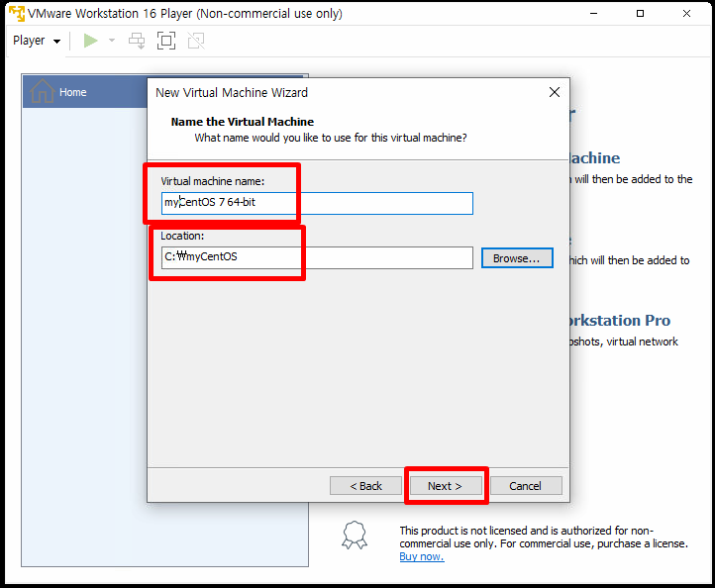Close the New Virtual Machine Wizard dialog

(x=555, y=92)
